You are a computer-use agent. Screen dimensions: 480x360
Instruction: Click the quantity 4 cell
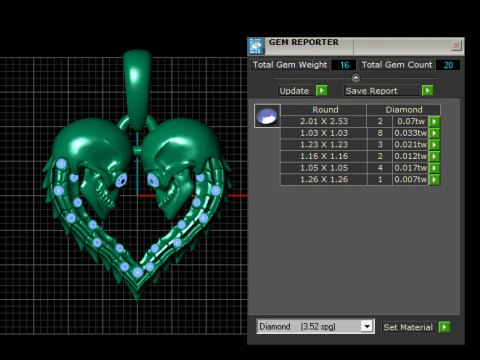(x=380, y=168)
